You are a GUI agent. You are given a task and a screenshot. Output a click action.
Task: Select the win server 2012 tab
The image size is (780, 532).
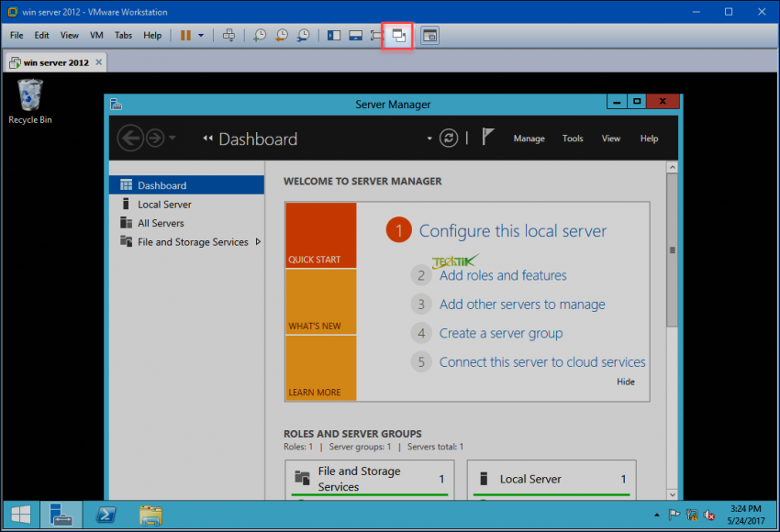pos(52,61)
